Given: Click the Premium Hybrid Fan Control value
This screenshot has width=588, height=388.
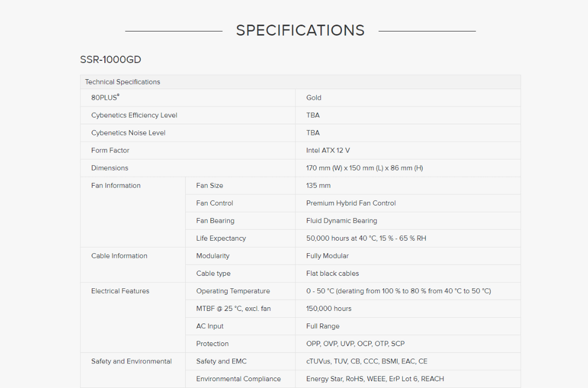Looking at the screenshot, I should pyautogui.click(x=351, y=203).
